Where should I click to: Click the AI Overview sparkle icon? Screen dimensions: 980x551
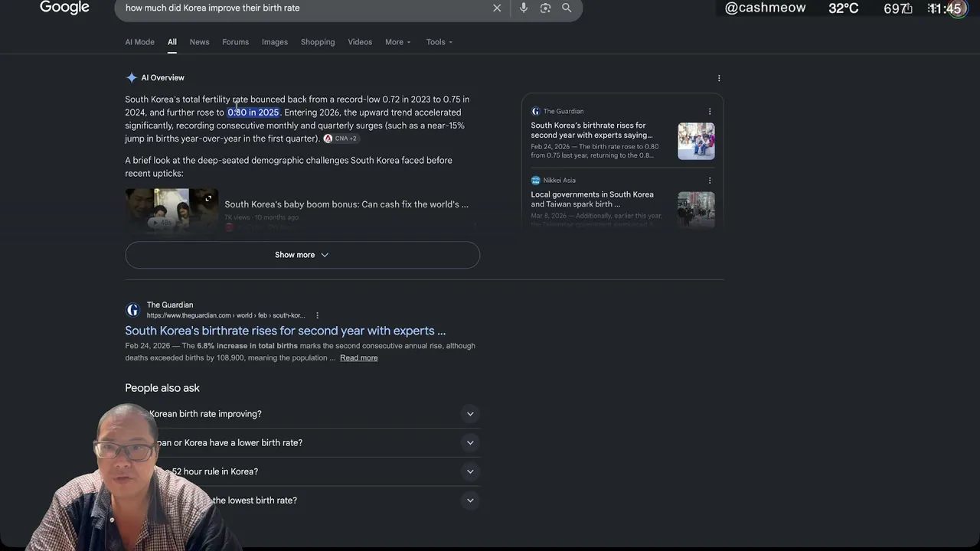(132, 77)
